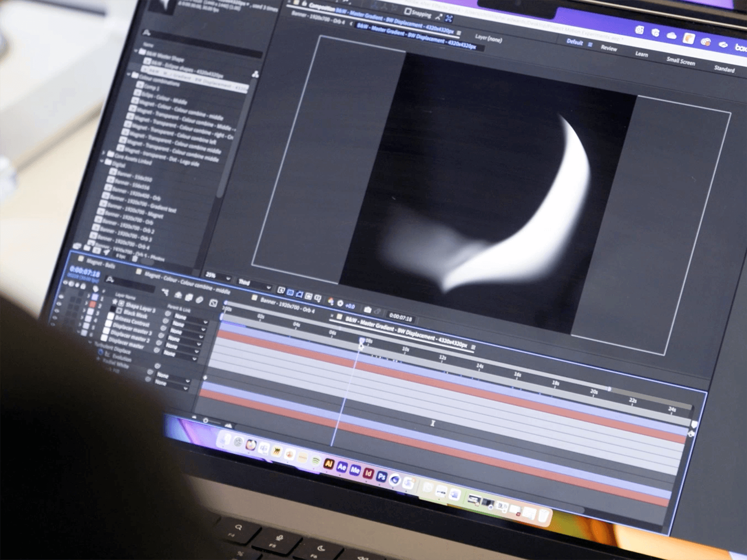Click the snapshot camera icon in viewer

(x=368, y=310)
